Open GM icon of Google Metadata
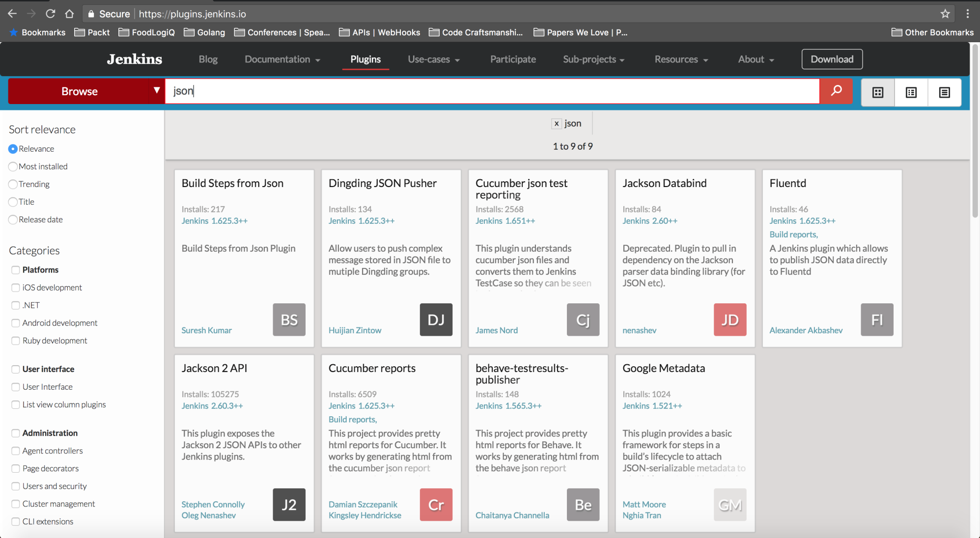Screen dimensions: 980x538 (730, 505)
